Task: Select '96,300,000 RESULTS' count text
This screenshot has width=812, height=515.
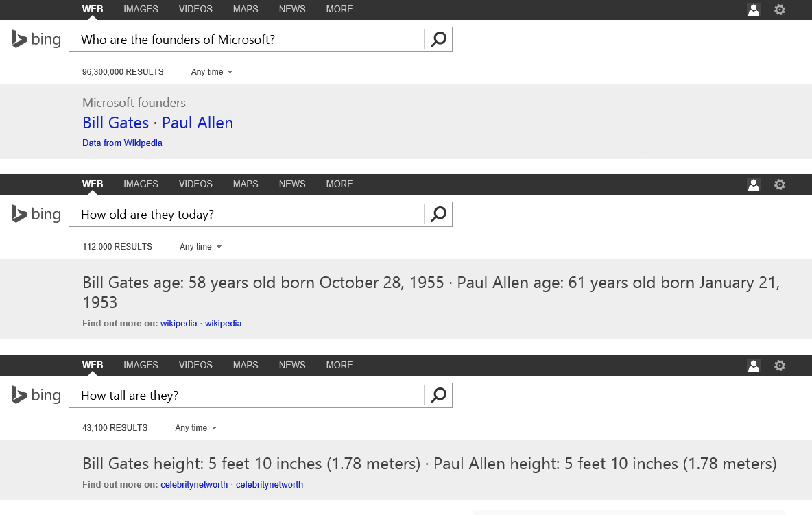Action: click(123, 72)
